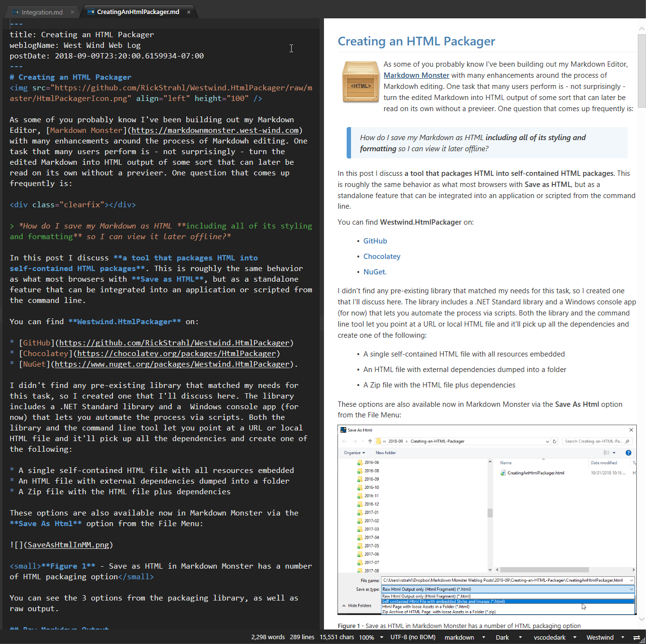Open the Dark theme dropdown arrow
The width and height of the screenshot is (646, 644).
[520, 637]
